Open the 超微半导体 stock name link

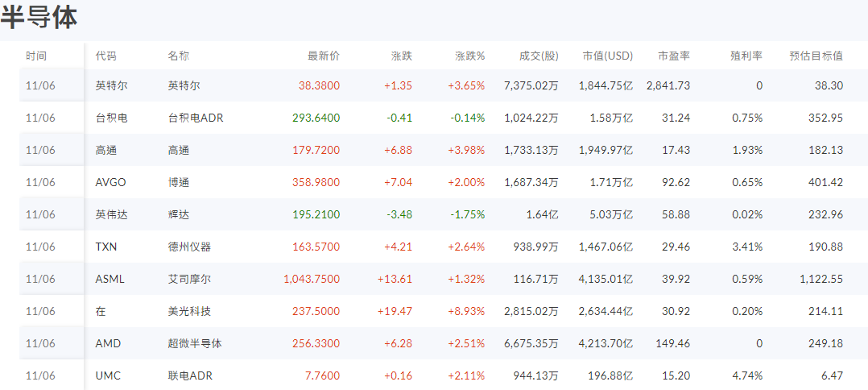pyautogui.click(x=195, y=343)
